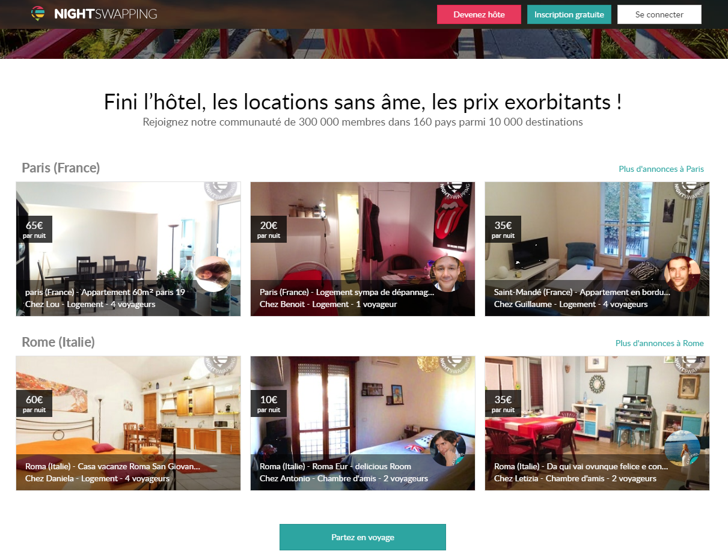The image size is (728, 560).
Task: Open Plus d'annonces à Rome link
Action: click(659, 343)
